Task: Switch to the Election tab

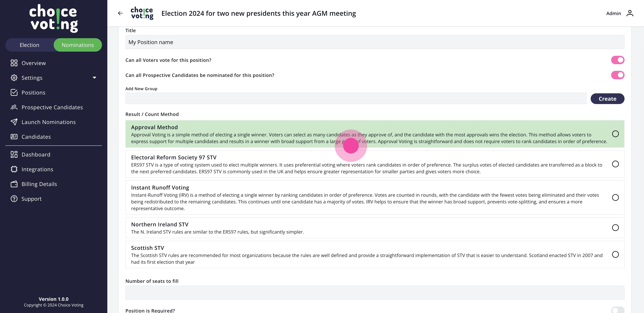Action: tap(30, 45)
